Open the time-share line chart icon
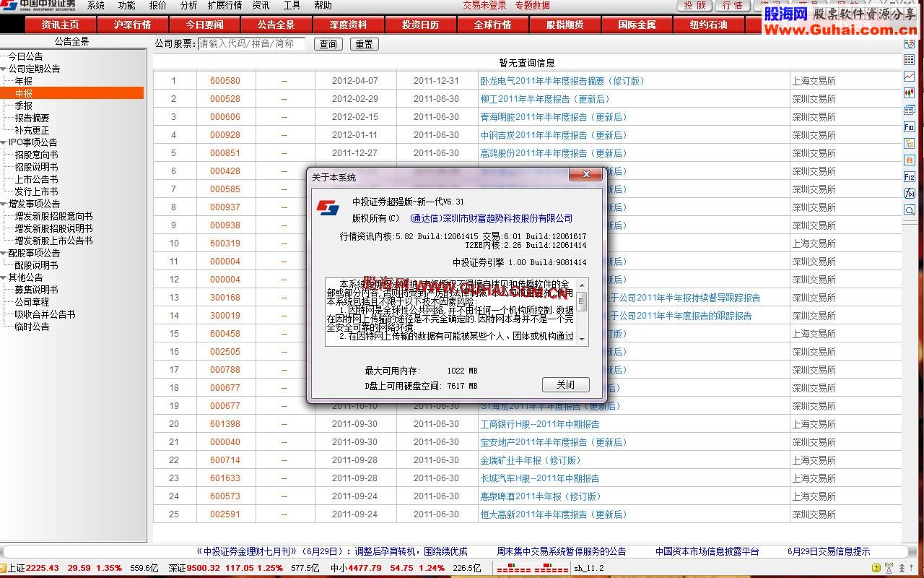Viewport: 924px width, 578px height. tap(910, 77)
